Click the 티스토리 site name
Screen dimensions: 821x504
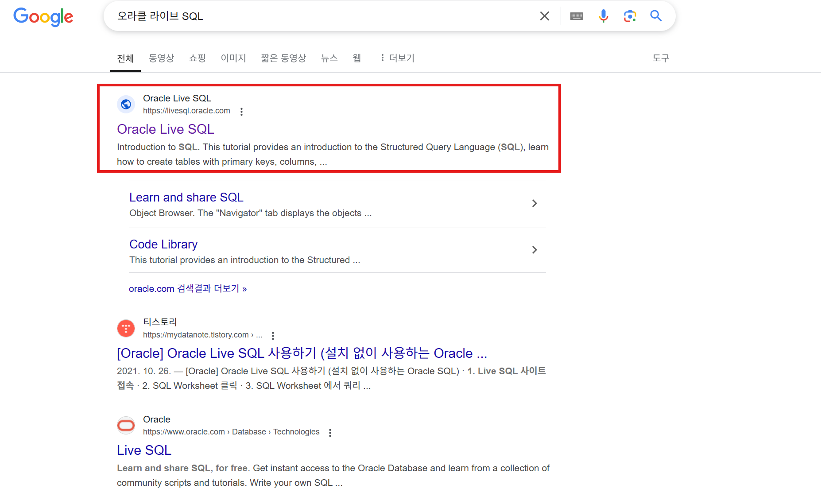160,322
